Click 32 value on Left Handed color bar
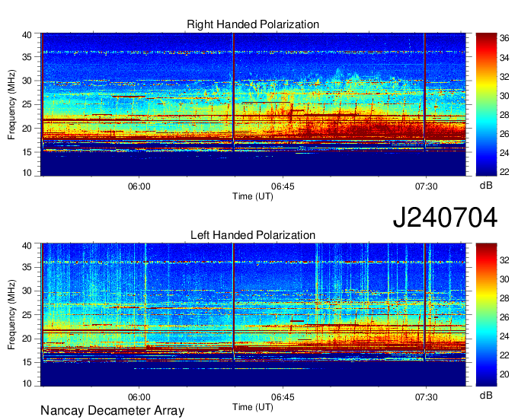This screenshot has height=420, width=518. pos(504,260)
